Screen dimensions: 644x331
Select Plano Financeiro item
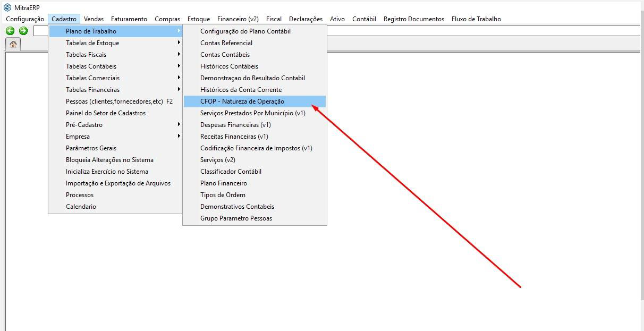point(223,183)
